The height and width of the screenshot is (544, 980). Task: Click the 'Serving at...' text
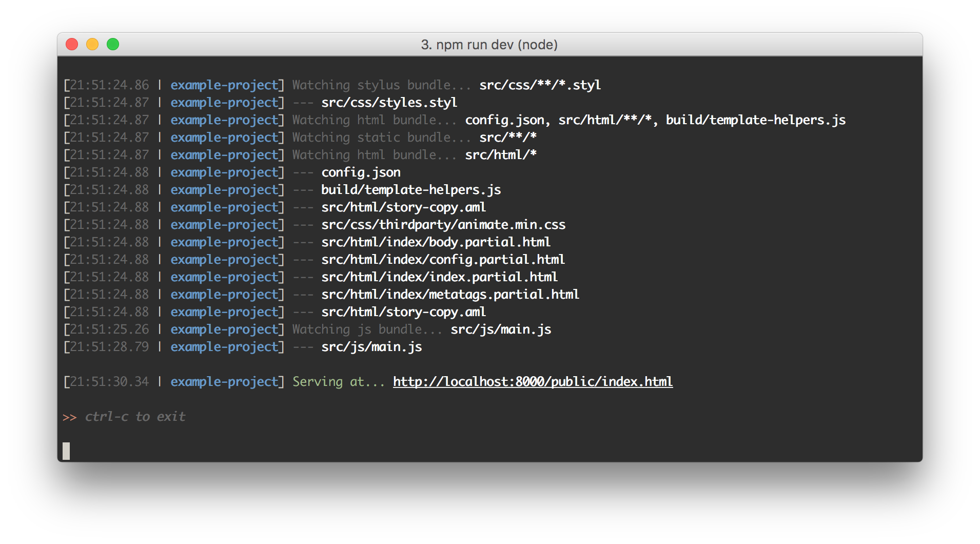point(338,382)
